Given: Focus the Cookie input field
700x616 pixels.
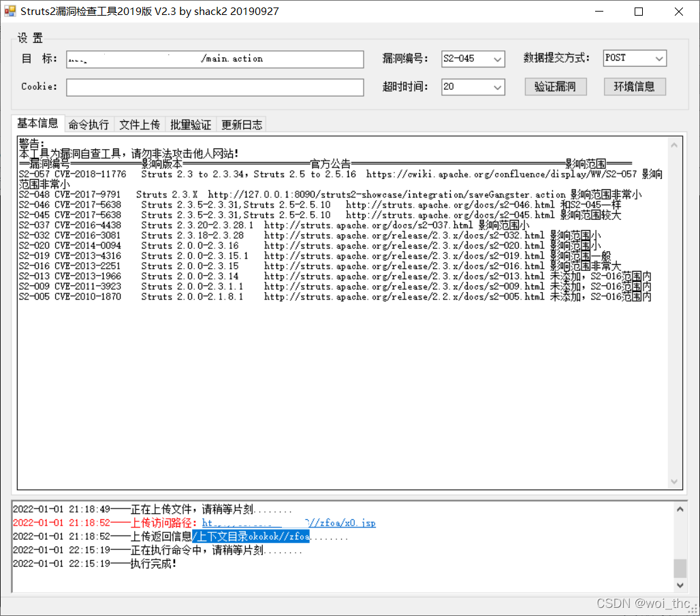Looking at the screenshot, I should (x=214, y=87).
